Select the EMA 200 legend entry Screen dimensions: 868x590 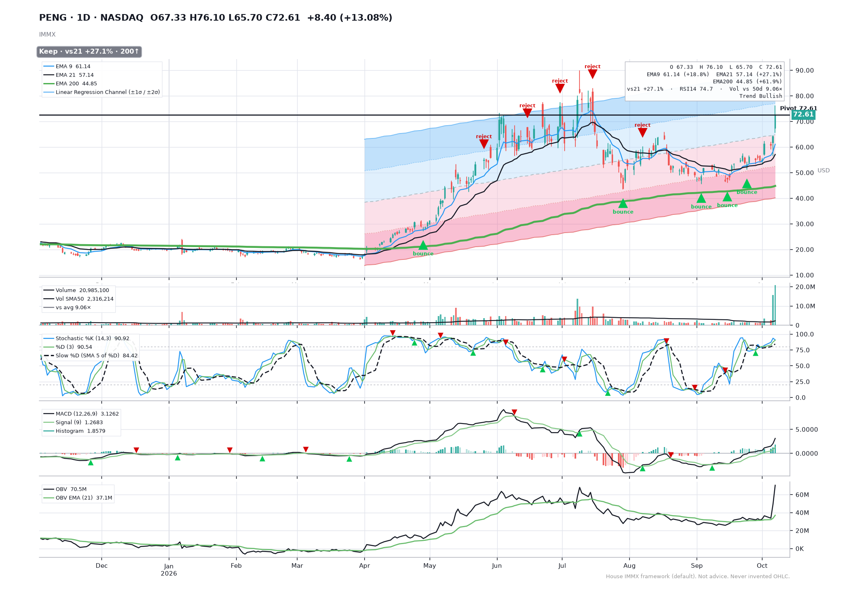[70, 83]
